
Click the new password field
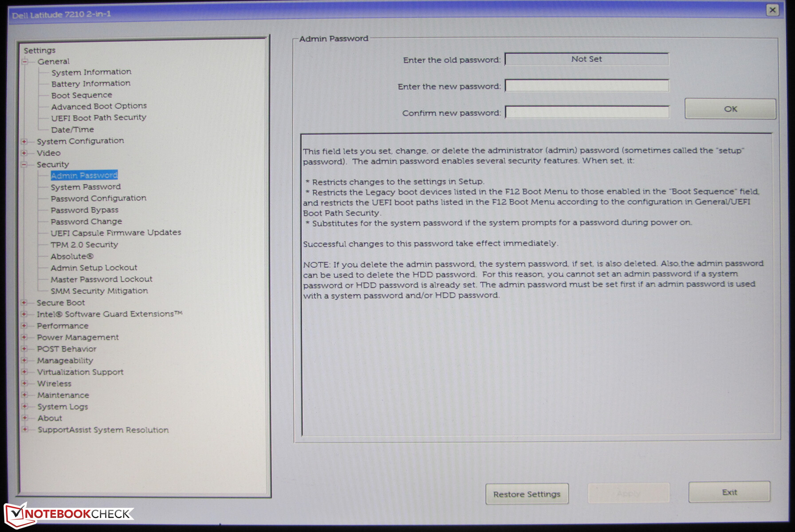coord(586,85)
